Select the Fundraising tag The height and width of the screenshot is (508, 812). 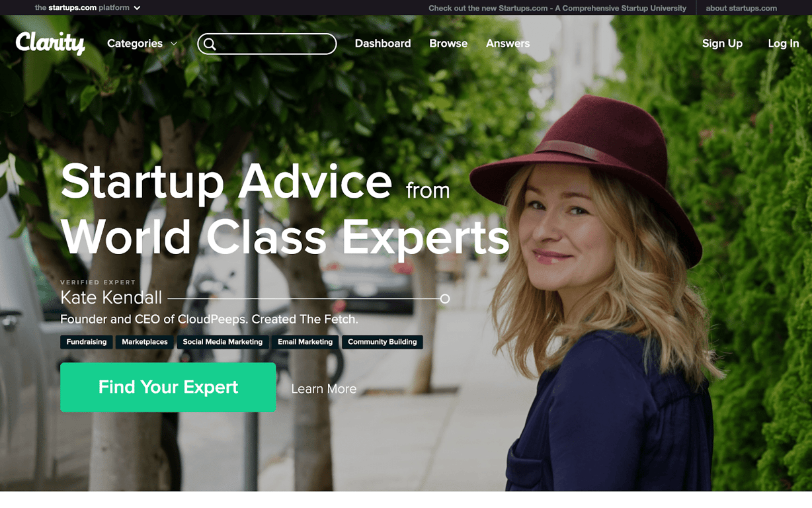click(87, 342)
